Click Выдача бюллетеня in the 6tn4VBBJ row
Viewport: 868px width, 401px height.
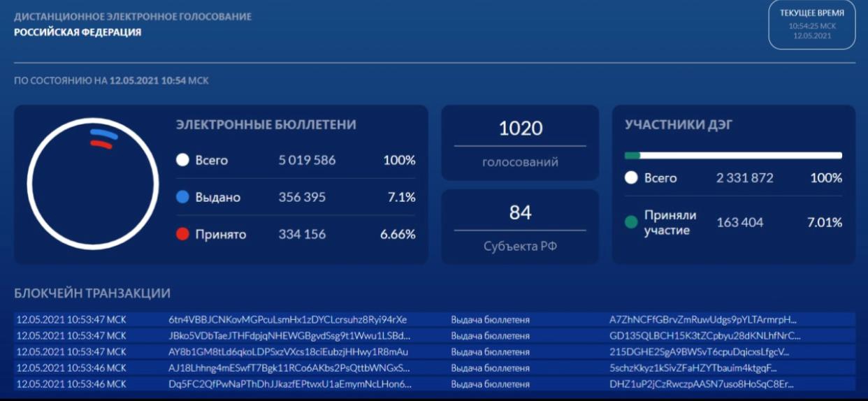coord(490,320)
